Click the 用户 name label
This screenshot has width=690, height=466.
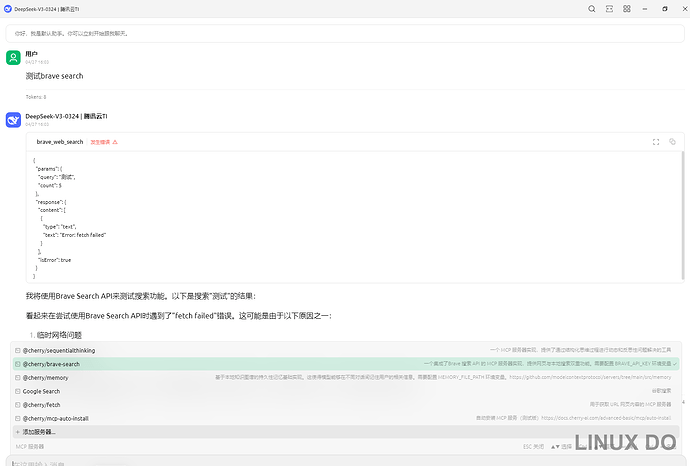point(31,54)
